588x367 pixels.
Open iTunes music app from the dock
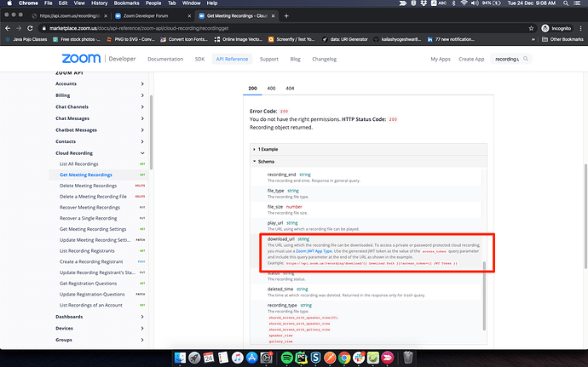pyautogui.click(x=238, y=358)
